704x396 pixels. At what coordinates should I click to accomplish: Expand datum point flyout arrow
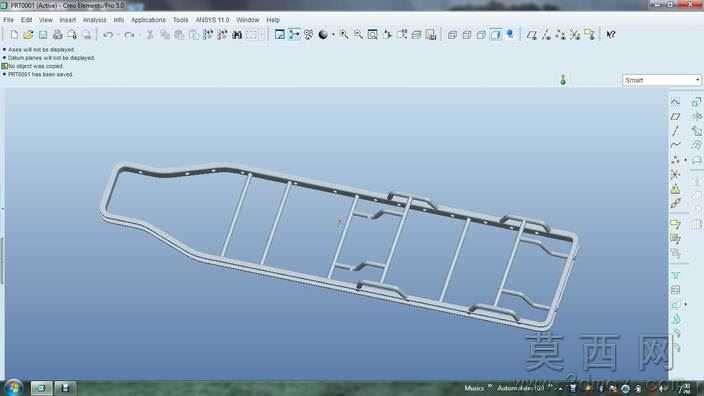click(686, 160)
